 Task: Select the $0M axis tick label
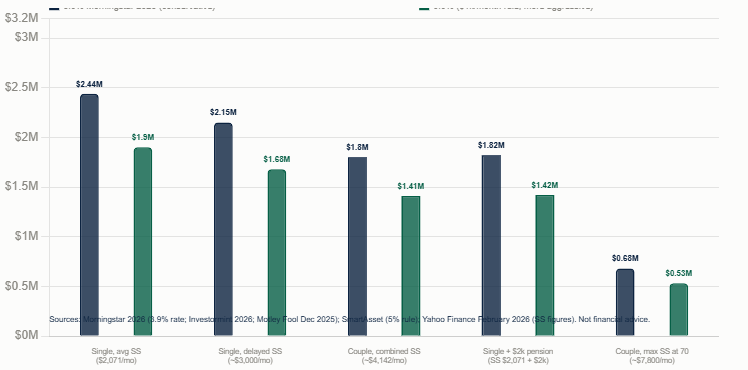point(27,336)
